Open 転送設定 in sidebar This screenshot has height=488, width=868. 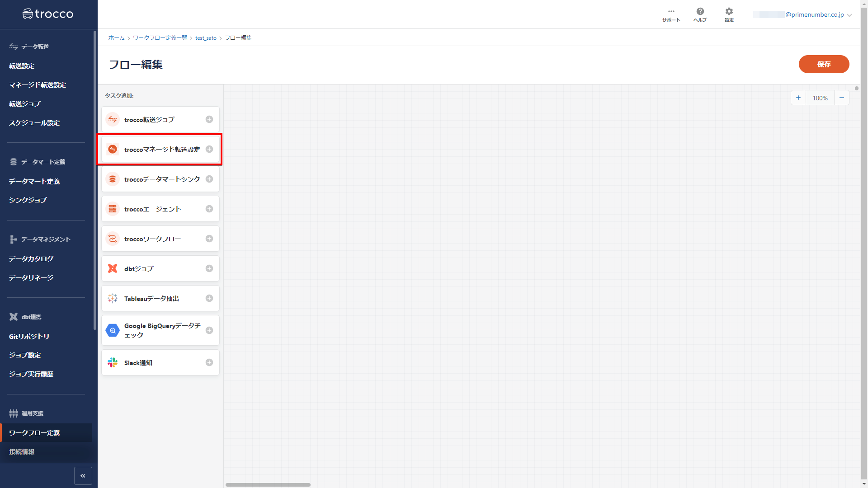click(x=22, y=66)
